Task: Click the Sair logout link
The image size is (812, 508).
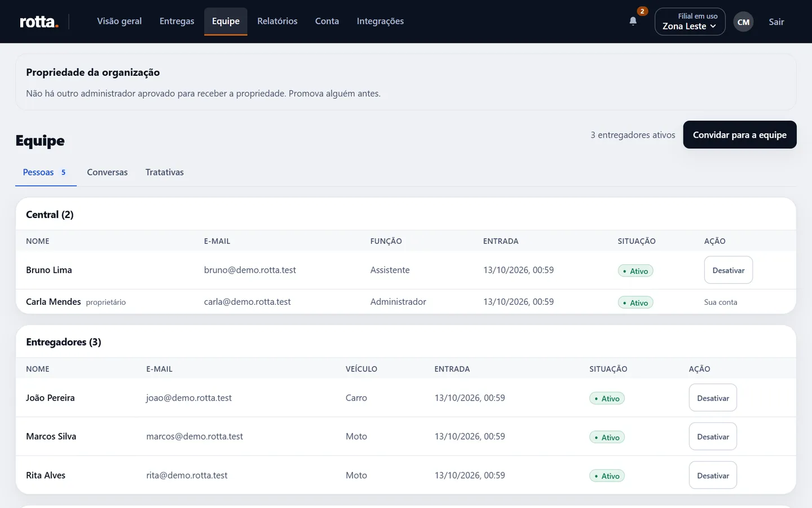Action: tap(776, 22)
